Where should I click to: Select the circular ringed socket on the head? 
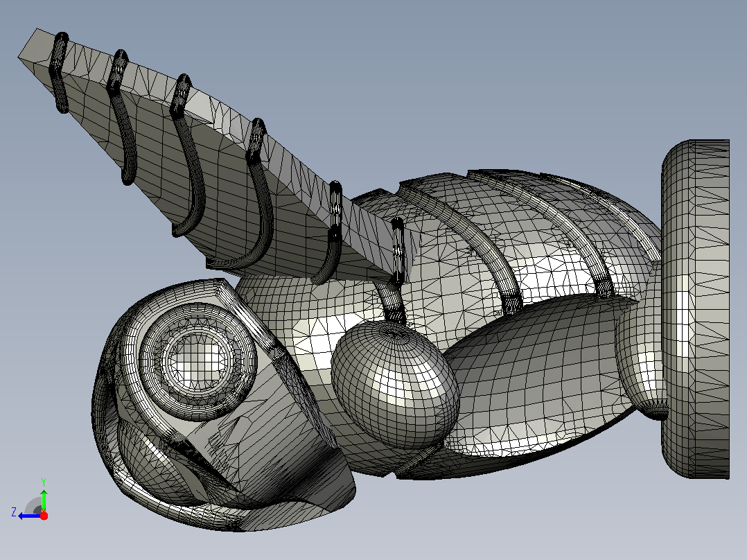click(x=198, y=361)
